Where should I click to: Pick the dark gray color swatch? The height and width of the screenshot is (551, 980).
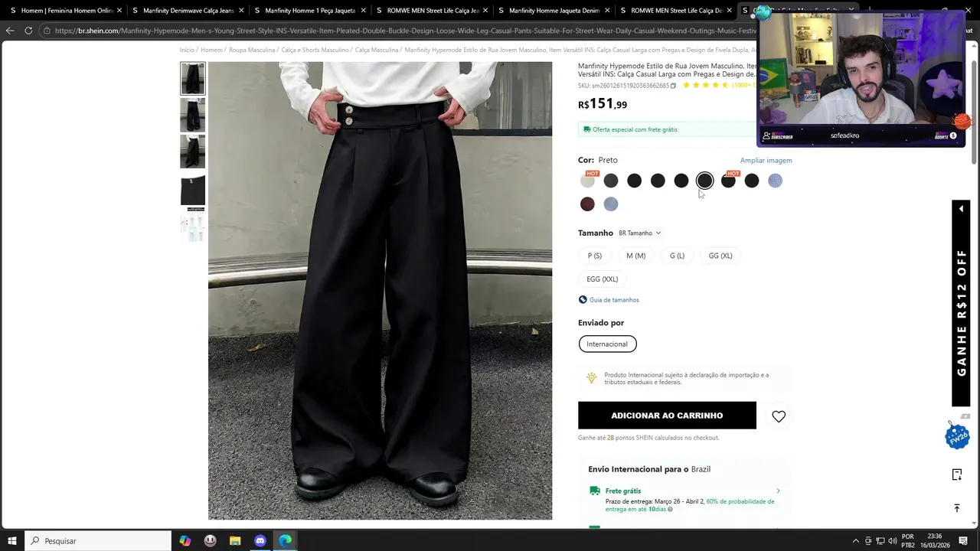[611, 181]
